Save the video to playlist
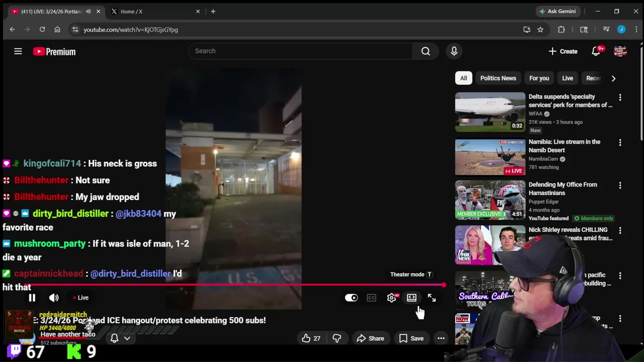Screen dimensions: 644x362 coord(411,338)
